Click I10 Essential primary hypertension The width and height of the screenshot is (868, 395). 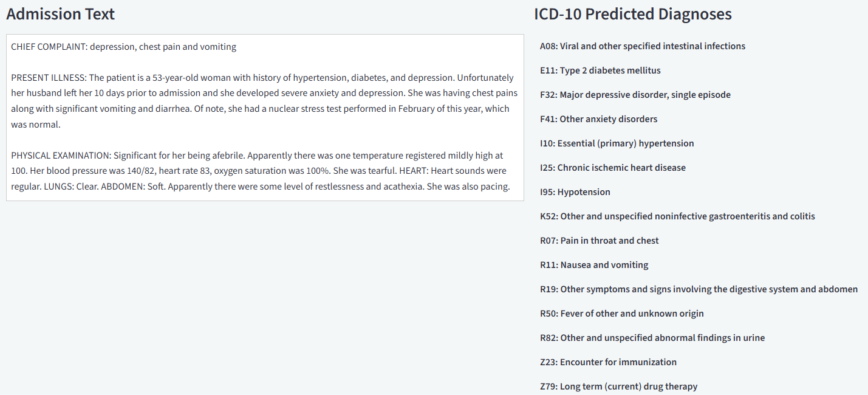pyautogui.click(x=617, y=143)
